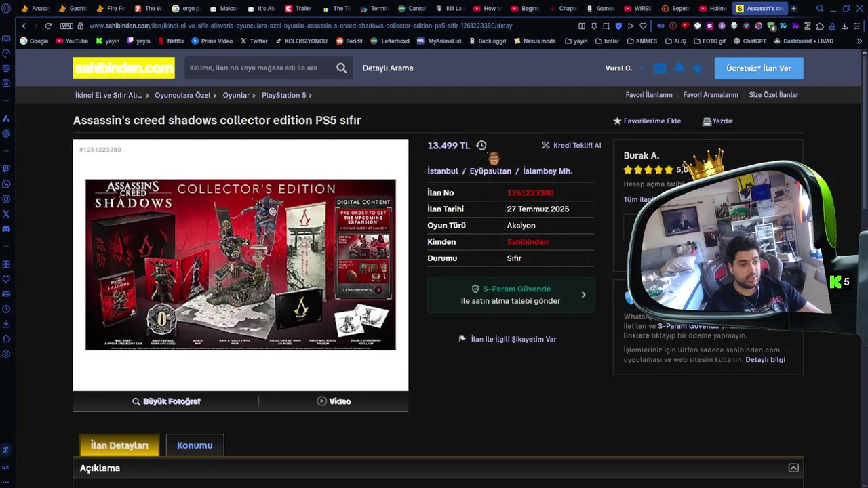Image resolution: width=868 pixels, height=488 pixels.
Task: Open the price history clock icon
Action: pos(481,146)
